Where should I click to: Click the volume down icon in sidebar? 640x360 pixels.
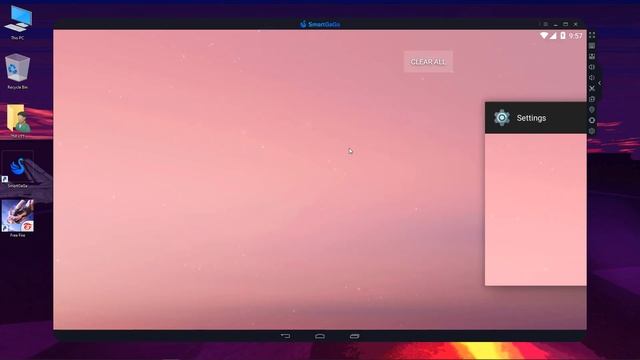pos(592,78)
